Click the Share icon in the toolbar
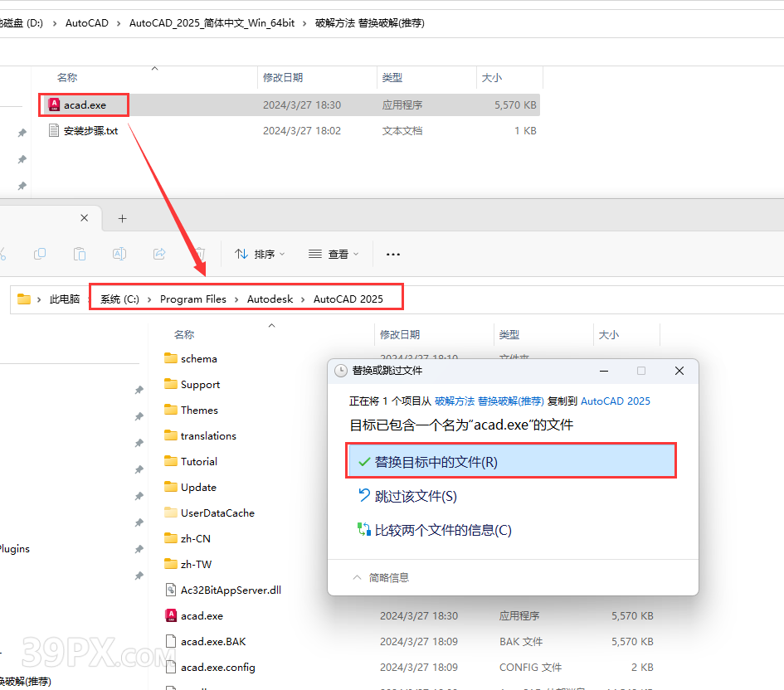This screenshot has height=690, width=784. tap(159, 254)
